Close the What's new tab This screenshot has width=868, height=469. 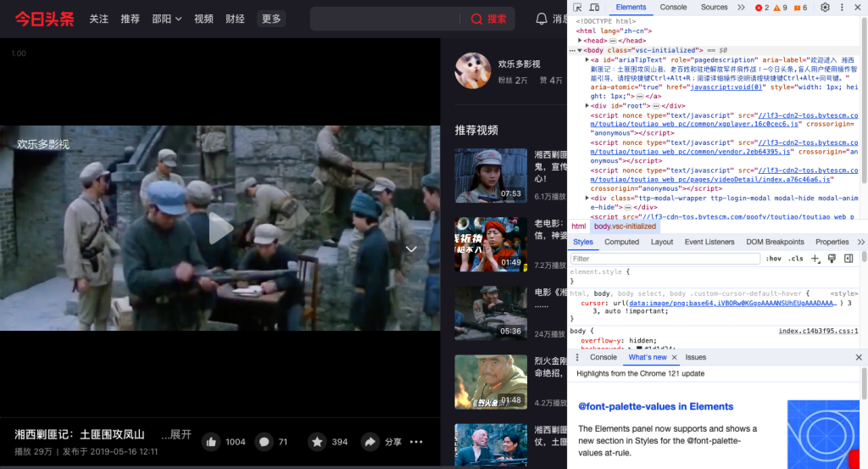click(674, 358)
